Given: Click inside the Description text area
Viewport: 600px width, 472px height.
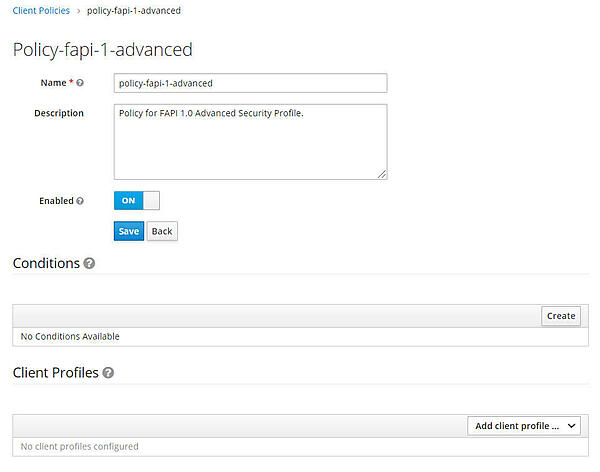Looking at the screenshot, I should 250,142.
